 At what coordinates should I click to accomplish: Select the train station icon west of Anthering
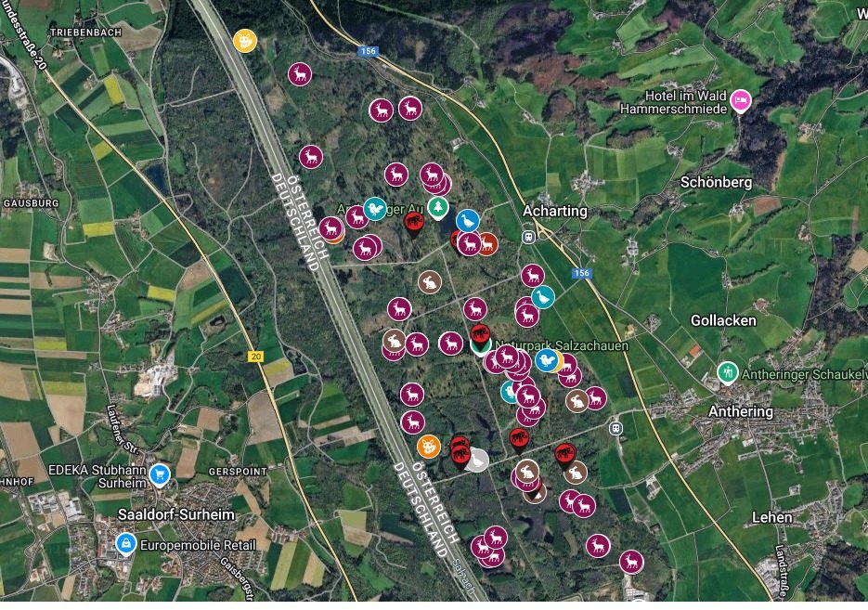[615, 428]
